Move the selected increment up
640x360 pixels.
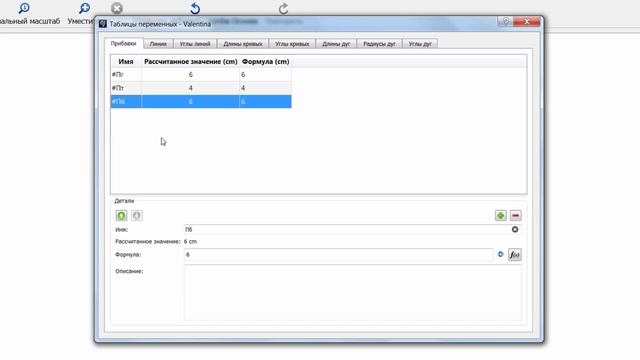coord(121,216)
